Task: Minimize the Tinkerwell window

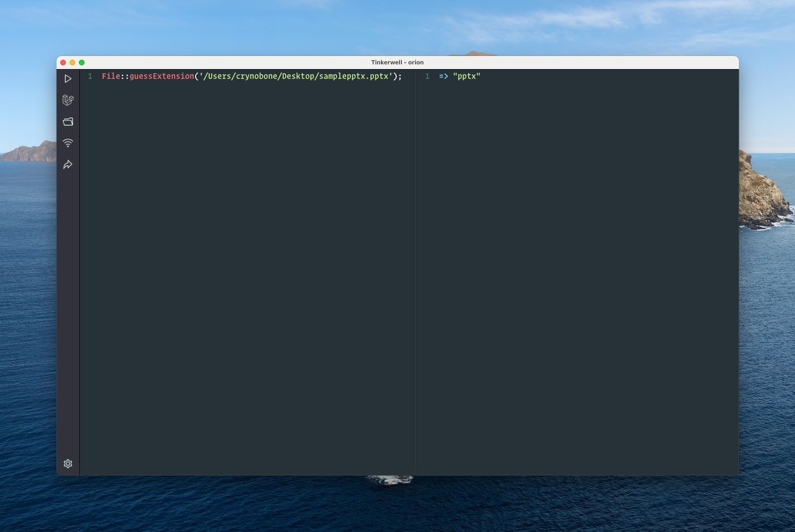Action: click(x=72, y=62)
